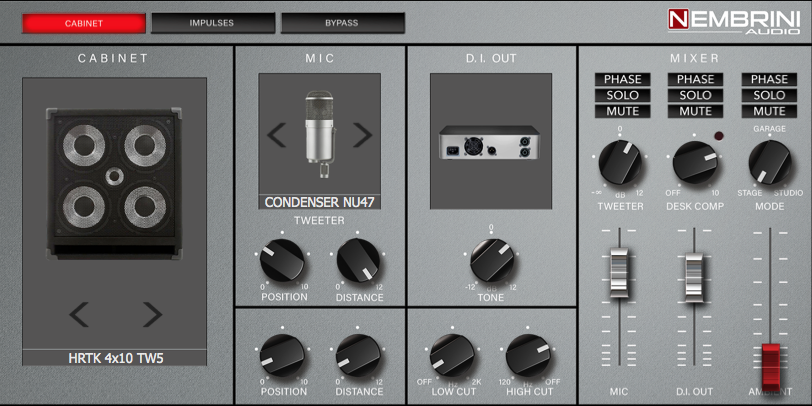Adjust the tweeter mic DISTANCE knob
812x406 pixels.
(358, 260)
